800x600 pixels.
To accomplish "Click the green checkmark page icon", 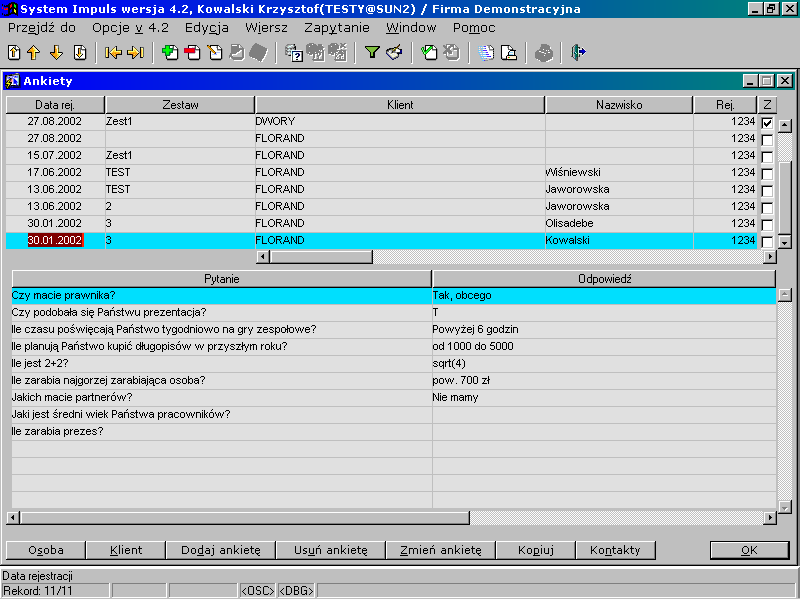I will (429, 53).
